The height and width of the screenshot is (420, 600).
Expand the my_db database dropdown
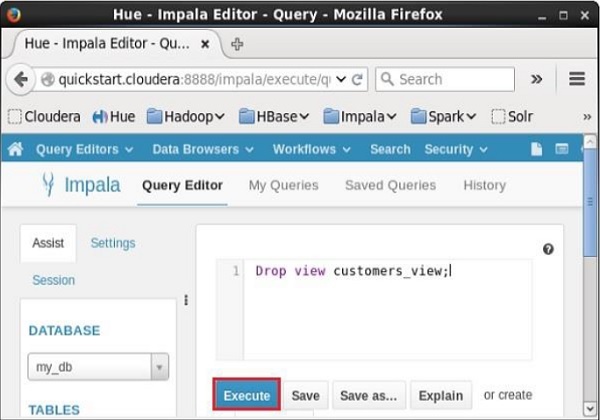point(159,368)
